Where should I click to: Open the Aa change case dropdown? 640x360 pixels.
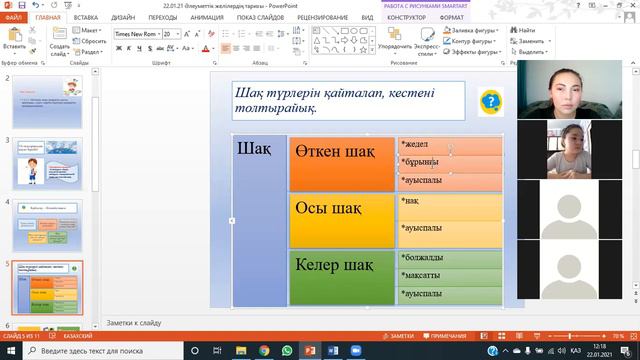[x=188, y=49]
